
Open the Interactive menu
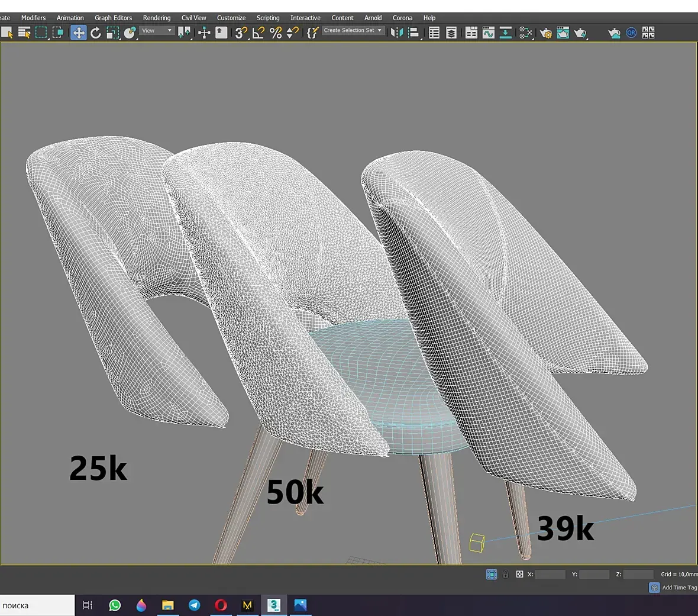[x=305, y=18]
